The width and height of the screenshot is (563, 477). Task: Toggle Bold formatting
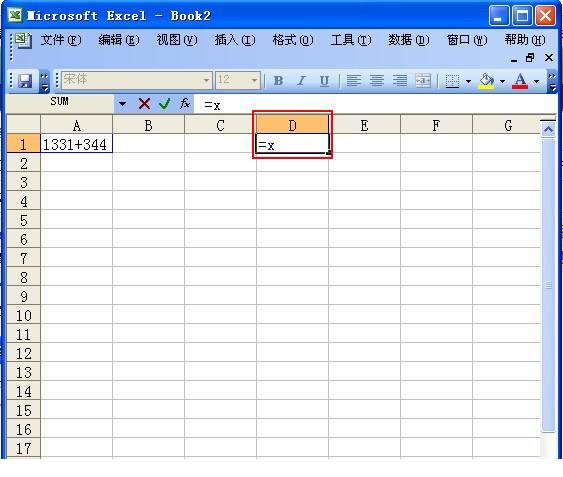point(278,80)
